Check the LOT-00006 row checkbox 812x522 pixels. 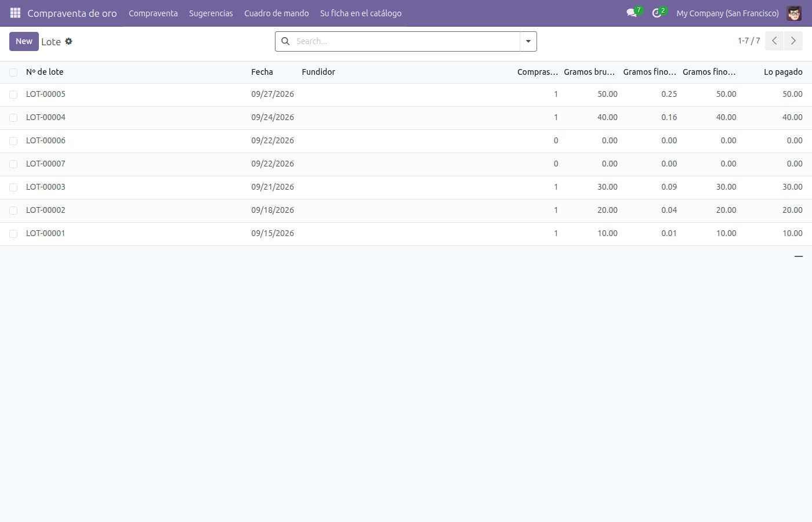[13, 141]
